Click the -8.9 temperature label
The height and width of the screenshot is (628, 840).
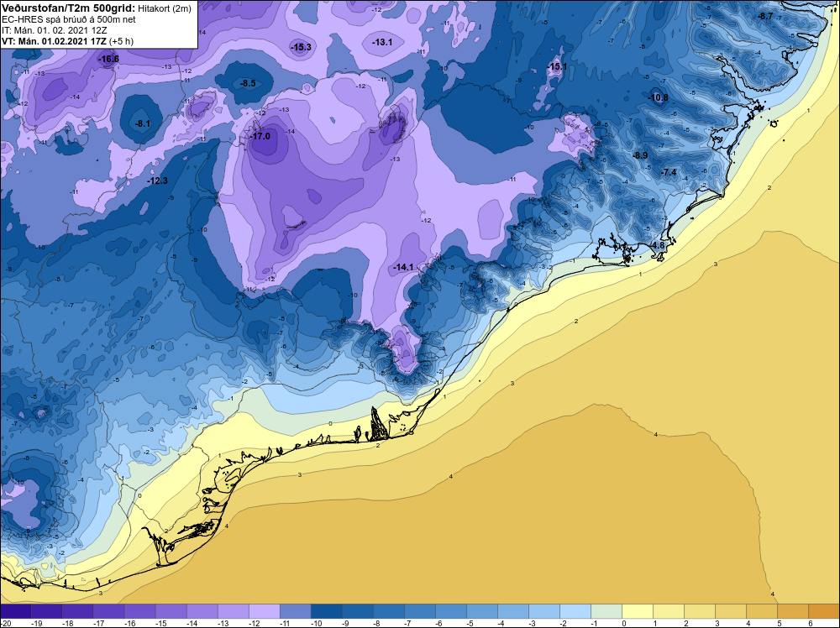click(640, 155)
